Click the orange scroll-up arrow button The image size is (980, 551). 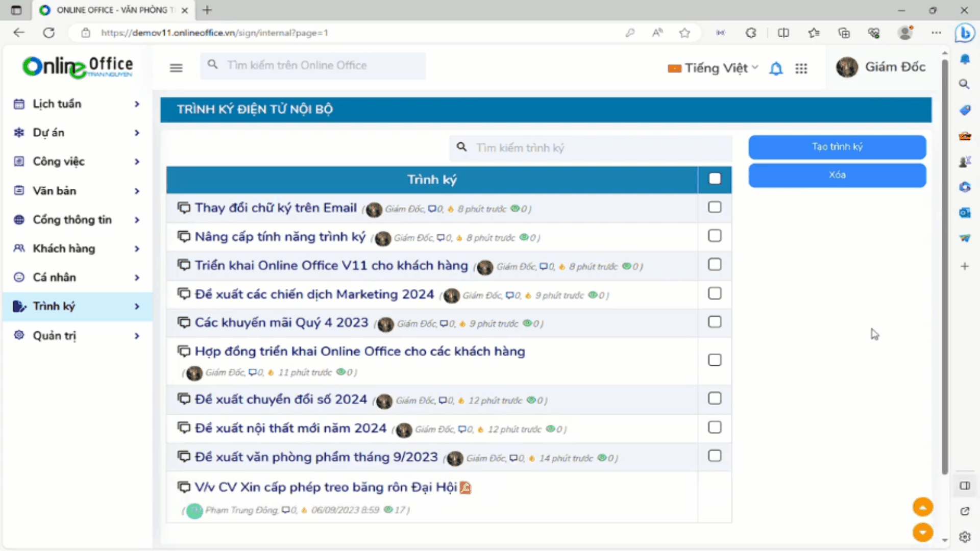922,507
